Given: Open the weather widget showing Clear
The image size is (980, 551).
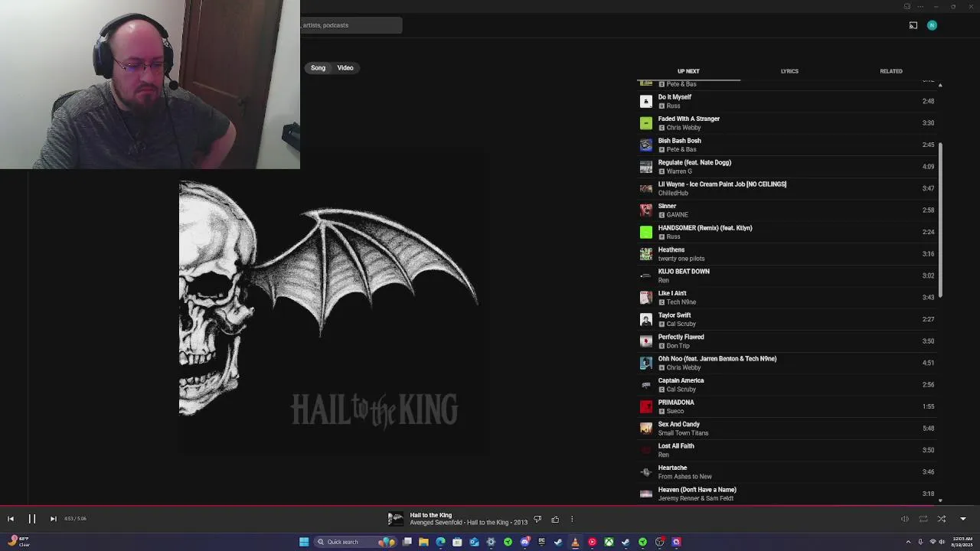Looking at the screenshot, I should 18,541.
